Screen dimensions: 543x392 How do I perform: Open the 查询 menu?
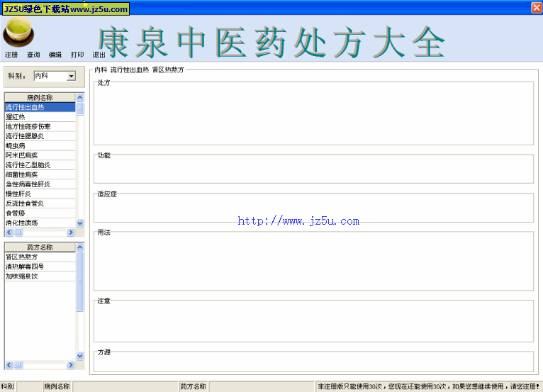tap(33, 55)
